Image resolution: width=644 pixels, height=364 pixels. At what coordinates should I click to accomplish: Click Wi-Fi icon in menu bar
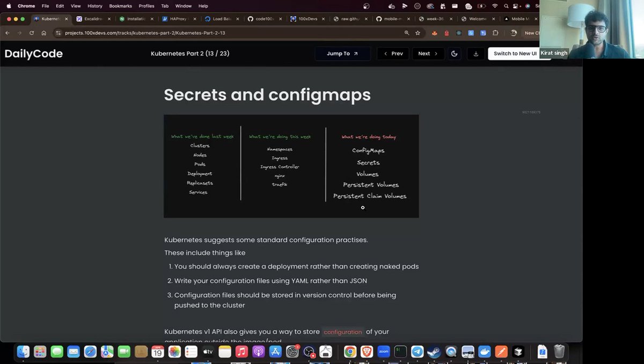coord(495,6)
